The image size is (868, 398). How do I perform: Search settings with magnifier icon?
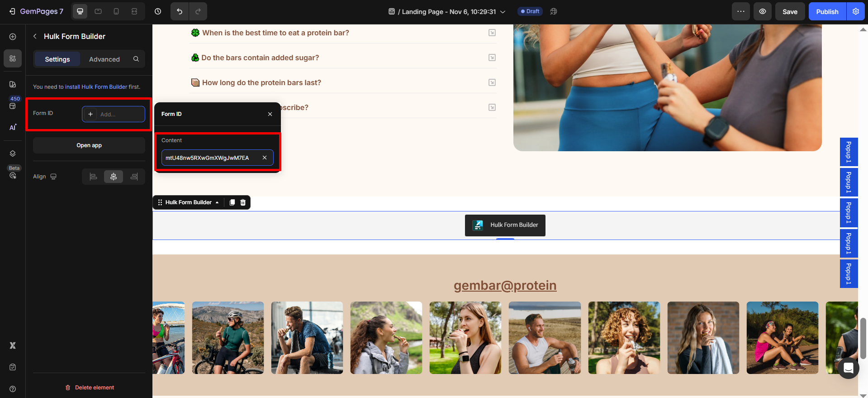click(136, 59)
